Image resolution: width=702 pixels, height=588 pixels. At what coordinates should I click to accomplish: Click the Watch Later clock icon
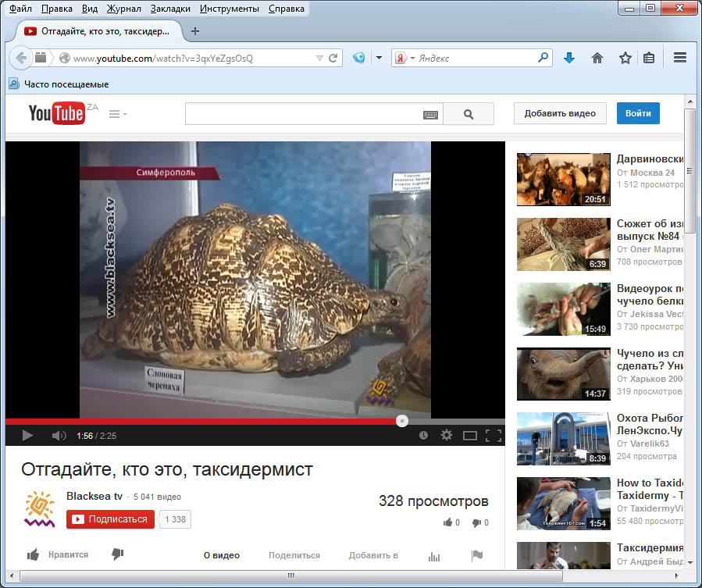(x=423, y=436)
